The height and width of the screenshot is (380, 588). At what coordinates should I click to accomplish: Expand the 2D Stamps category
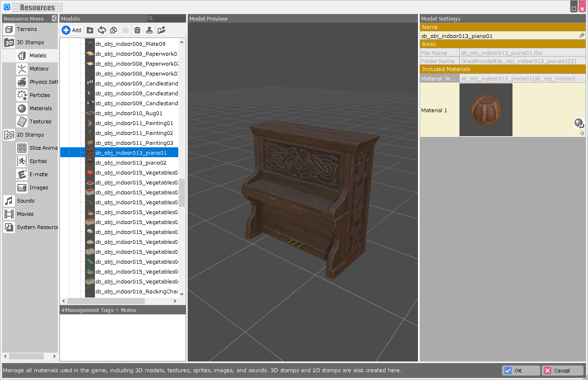(30, 135)
